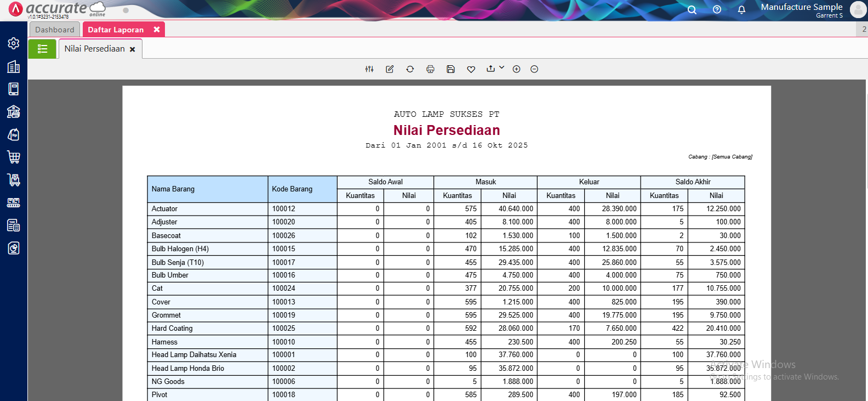Screen dimensions: 868x401
Task: Open report filter parameters sliders icon
Action: click(x=369, y=69)
